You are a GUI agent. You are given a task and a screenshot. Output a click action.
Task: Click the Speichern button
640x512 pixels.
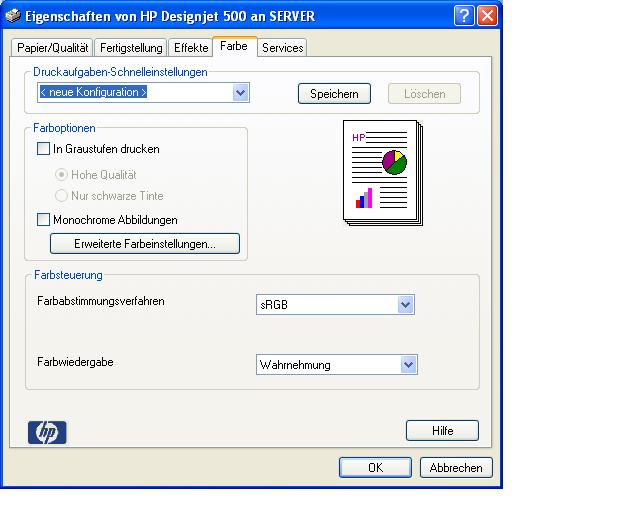coord(334,94)
